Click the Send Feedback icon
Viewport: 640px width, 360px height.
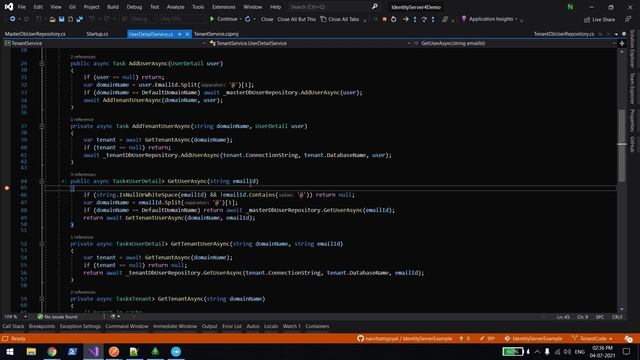pyautogui.click(x=628, y=19)
